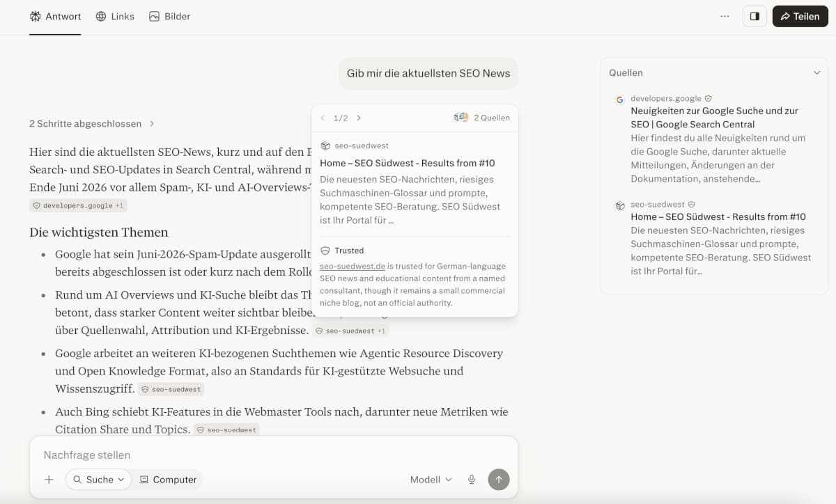This screenshot has height=504, width=836.
Task: Expand '2 Schritte abgeschlossen' steps
Action: 92,123
